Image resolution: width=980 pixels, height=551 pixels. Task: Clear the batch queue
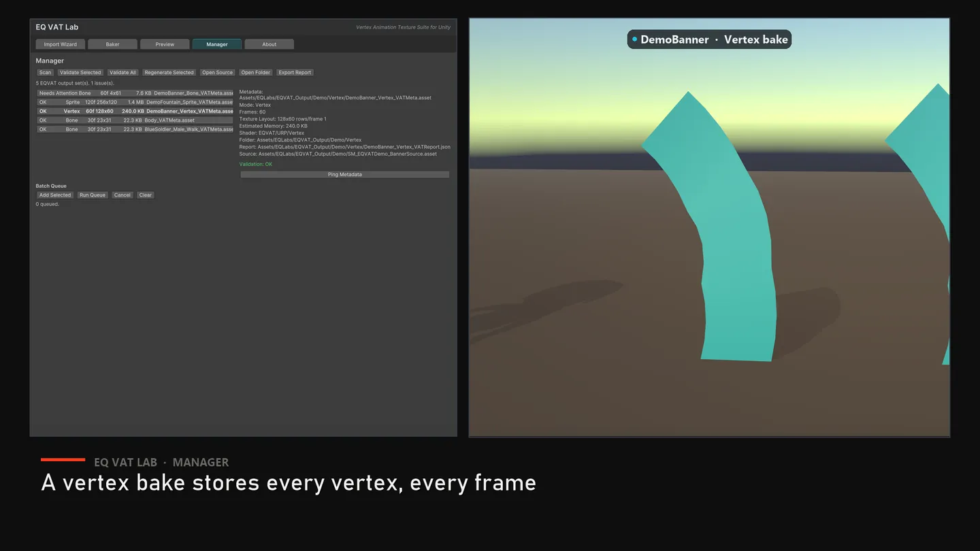coord(146,195)
